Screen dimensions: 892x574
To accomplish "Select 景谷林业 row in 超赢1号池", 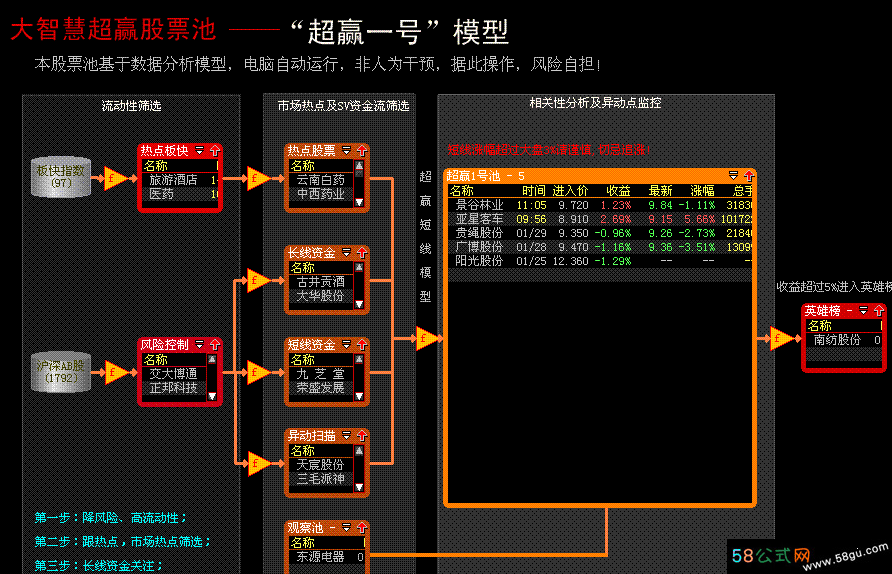I will 600,205.
